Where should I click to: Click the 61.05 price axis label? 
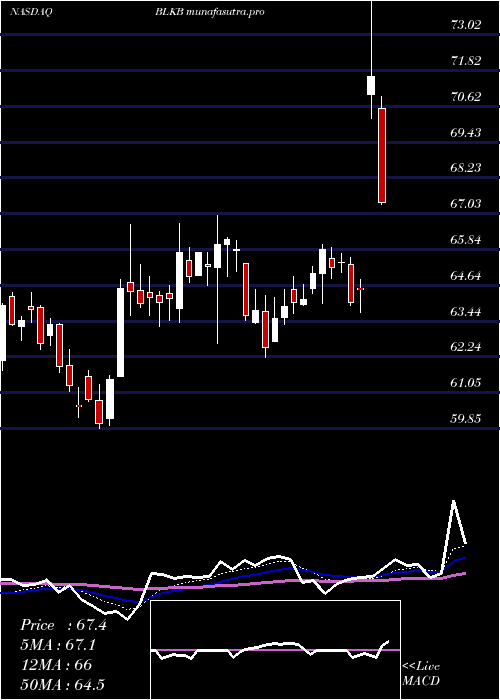click(466, 383)
